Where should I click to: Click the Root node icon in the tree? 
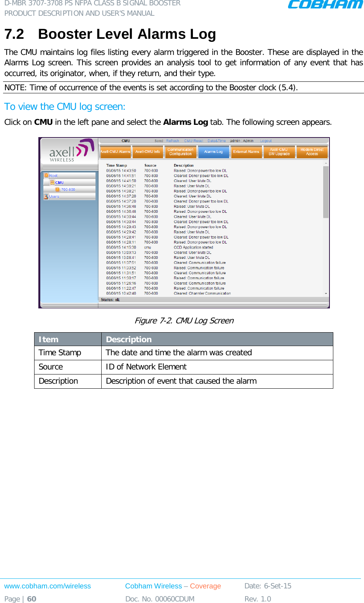[x=46, y=176]
